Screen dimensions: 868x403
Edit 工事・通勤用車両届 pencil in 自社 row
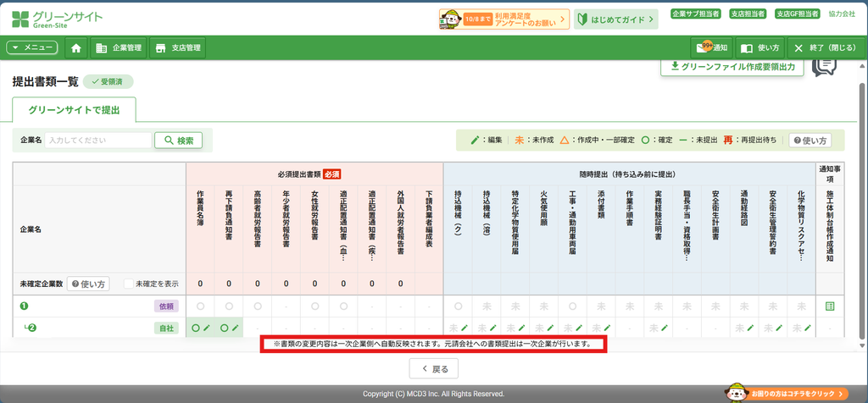579,328
